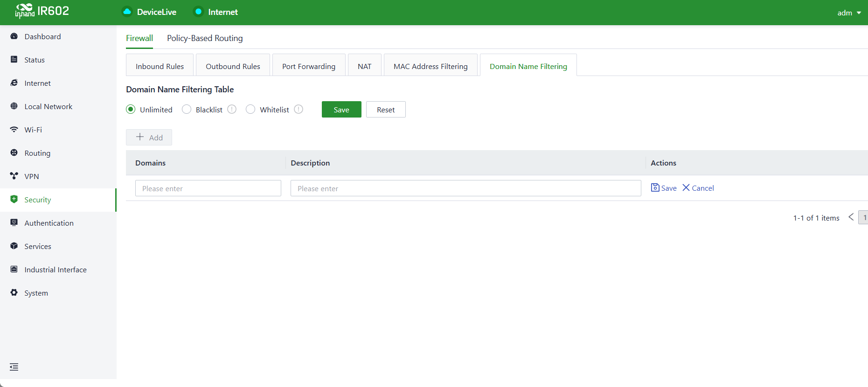
Task: Save the new domain row
Action: point(664,188)
